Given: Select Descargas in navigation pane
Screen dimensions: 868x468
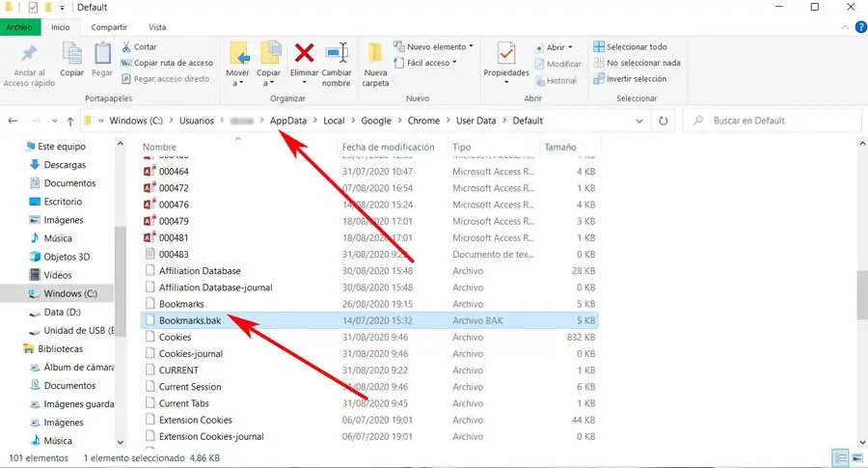Looking at the screenshot, I should pos(65,165).
